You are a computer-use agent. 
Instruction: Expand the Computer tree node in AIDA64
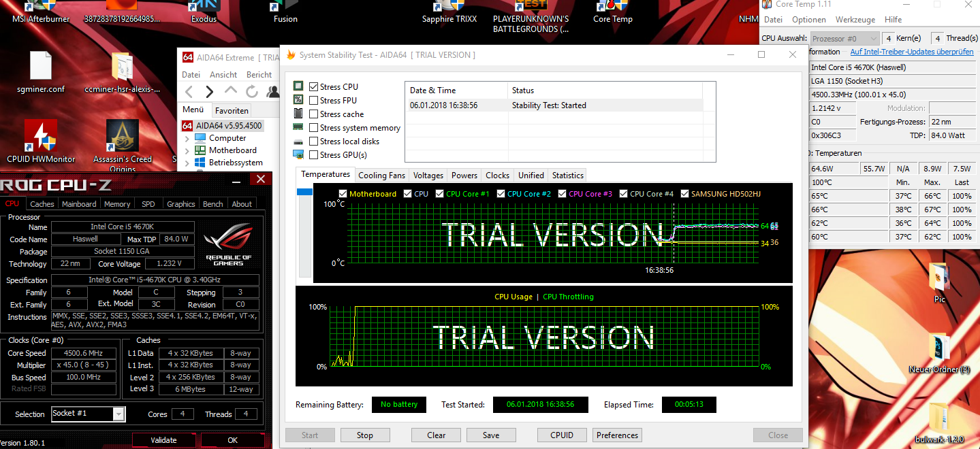(187, 138)
